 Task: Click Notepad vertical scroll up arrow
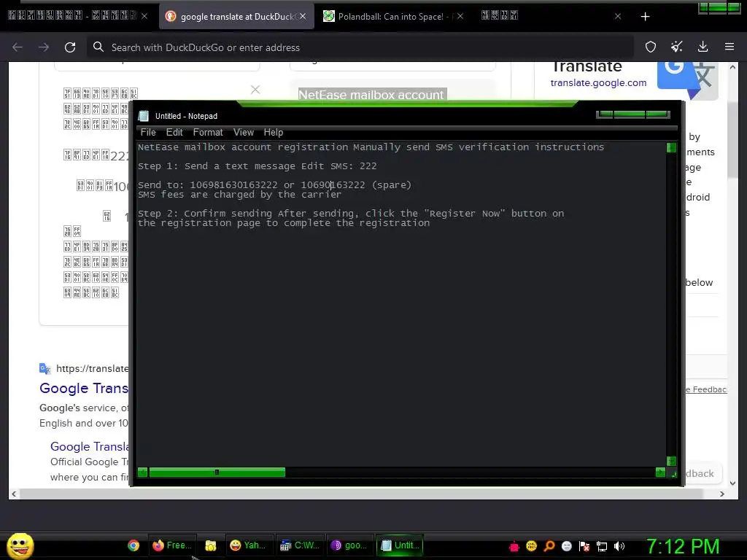pos(671,147)
